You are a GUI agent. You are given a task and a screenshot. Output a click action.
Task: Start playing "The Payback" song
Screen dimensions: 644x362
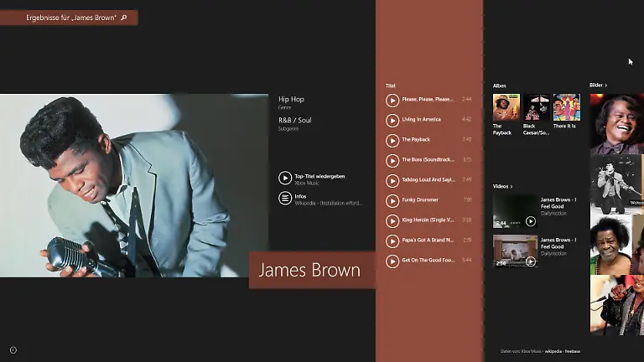pos(392,140)
